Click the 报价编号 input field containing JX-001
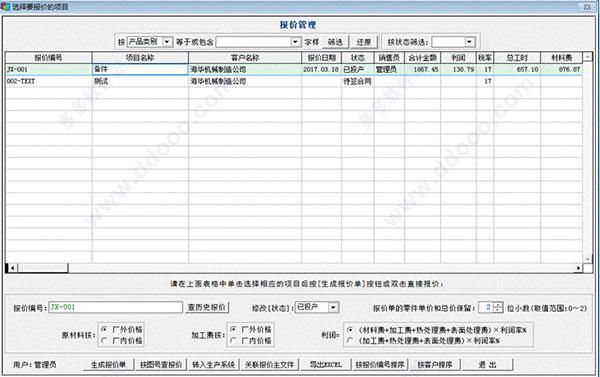Screen dimensions: 600x377 (116, 307)
